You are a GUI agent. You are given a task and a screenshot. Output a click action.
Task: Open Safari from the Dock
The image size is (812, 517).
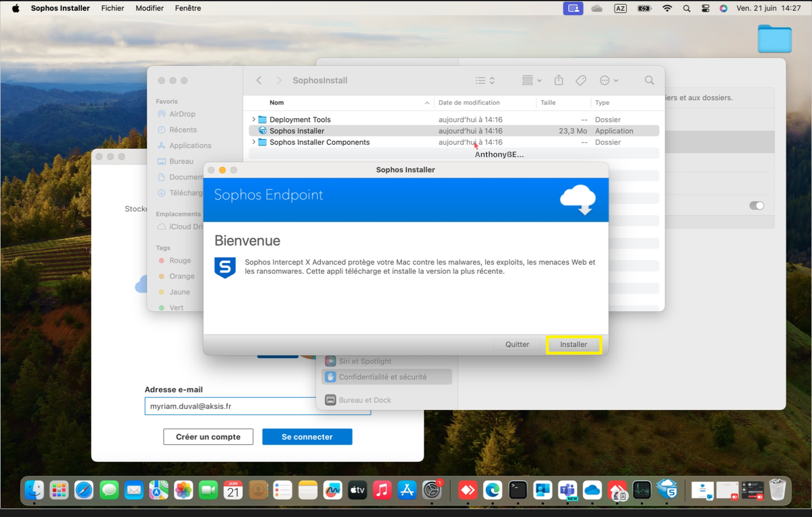click(x=84, y=490)
